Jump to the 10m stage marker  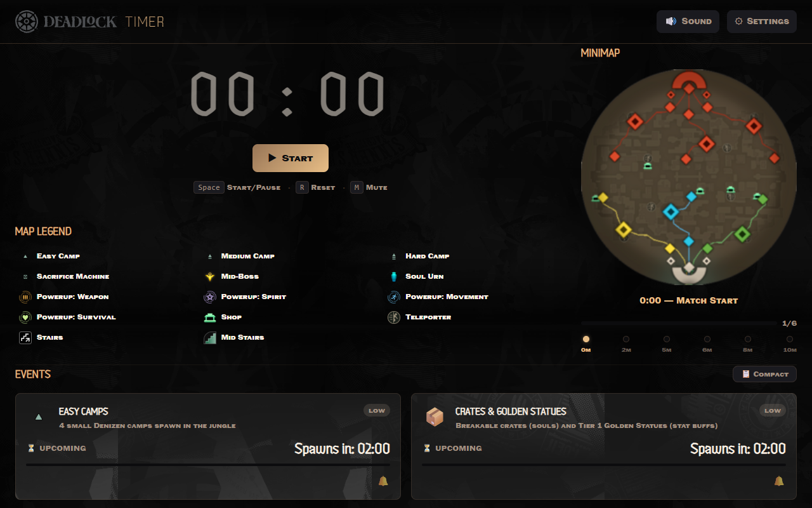(789, 338)
